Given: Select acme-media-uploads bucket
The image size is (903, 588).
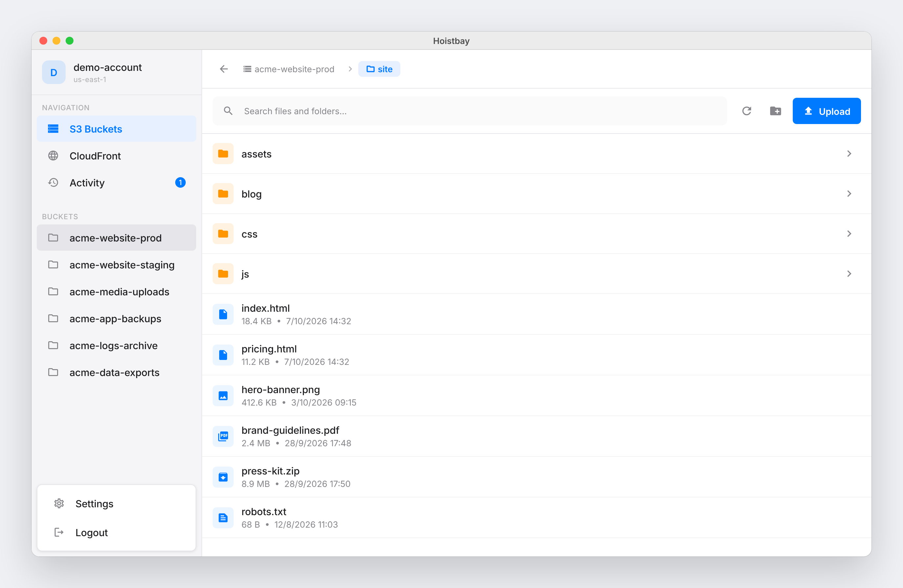Looking at the screenshot, I should point(116,292).
